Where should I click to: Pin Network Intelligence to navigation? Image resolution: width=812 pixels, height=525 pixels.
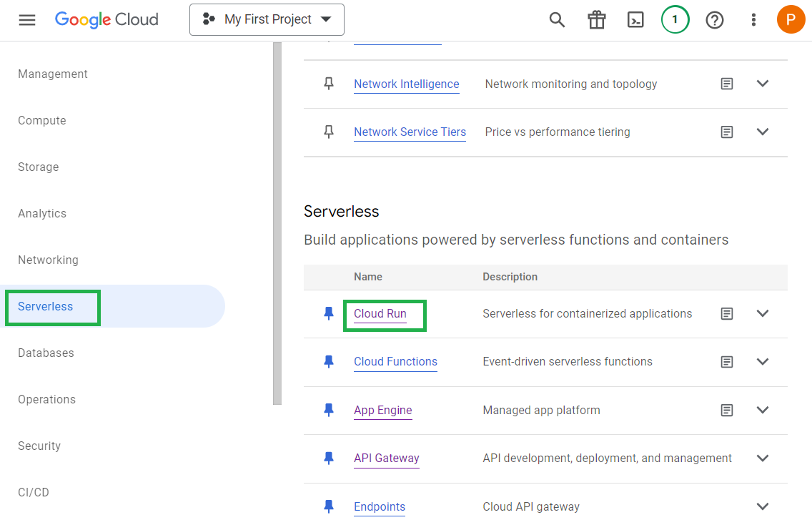coord(329,84)
